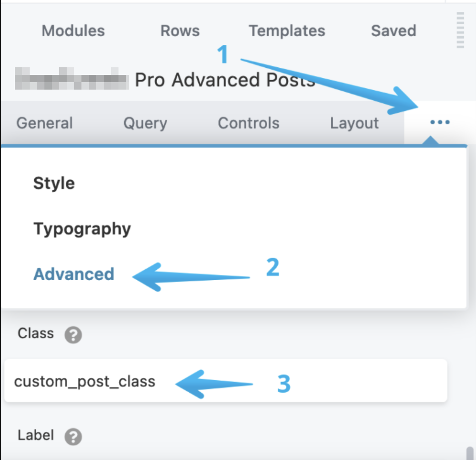476x460 pixels.
Task: Go to the Templates tab
Action: [x=287, y=31]
